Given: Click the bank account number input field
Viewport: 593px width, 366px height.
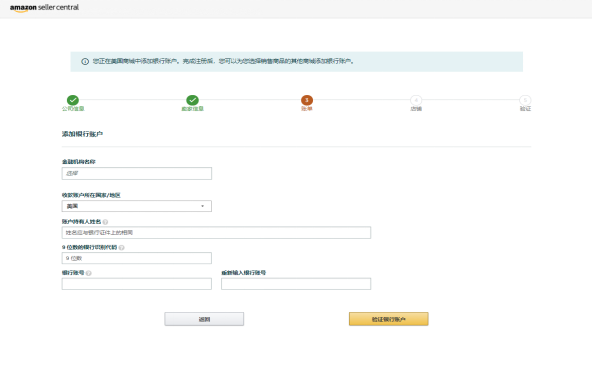Looking at the screenshot, I should pos(137,284).
